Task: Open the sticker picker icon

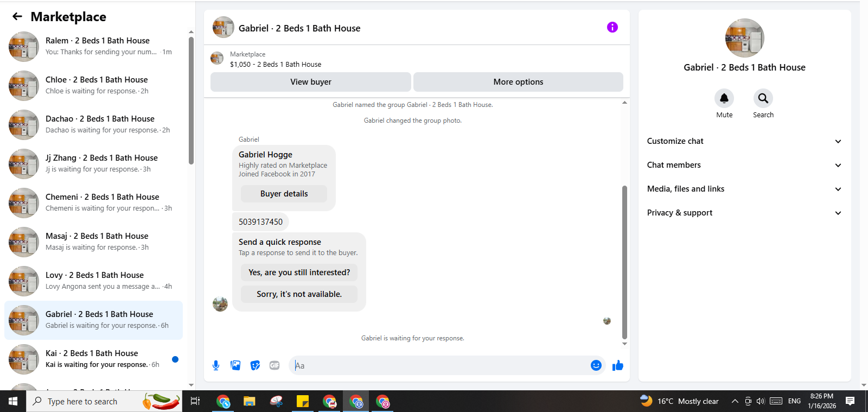Action: tap(255, 365)
